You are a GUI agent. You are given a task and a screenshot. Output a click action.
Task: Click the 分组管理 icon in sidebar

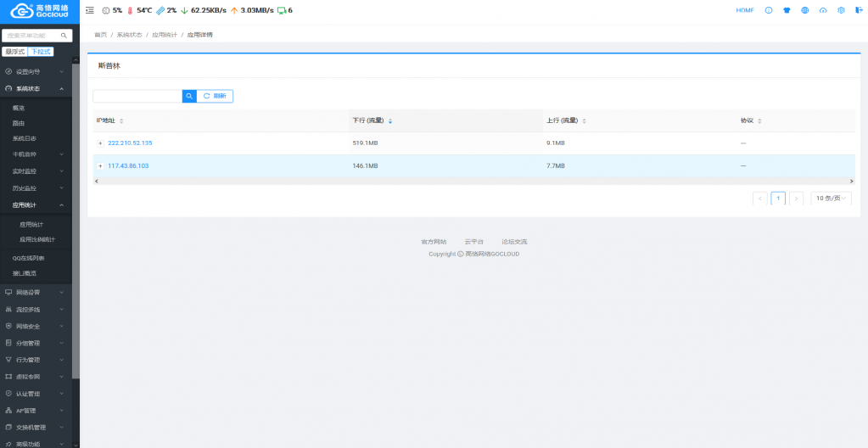(8, 343)
